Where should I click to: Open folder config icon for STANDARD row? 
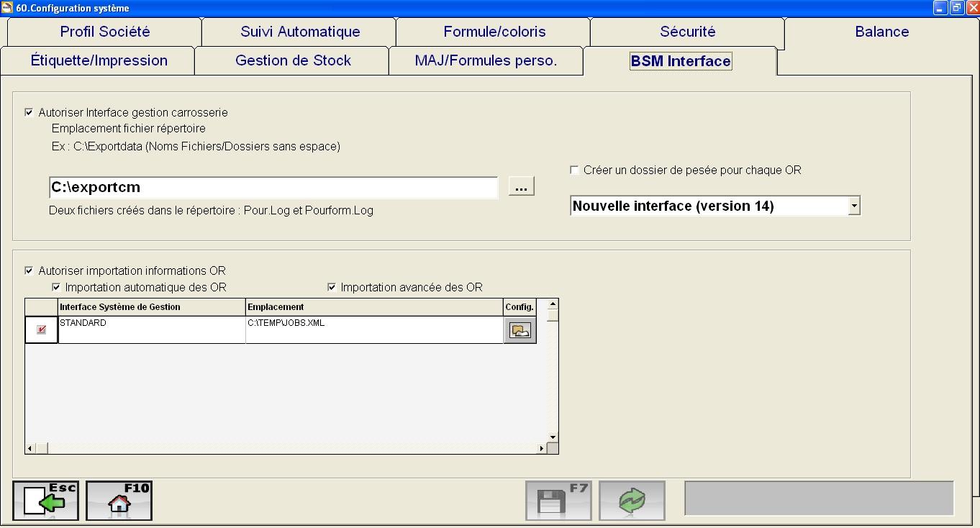click(x=520, y=330)
